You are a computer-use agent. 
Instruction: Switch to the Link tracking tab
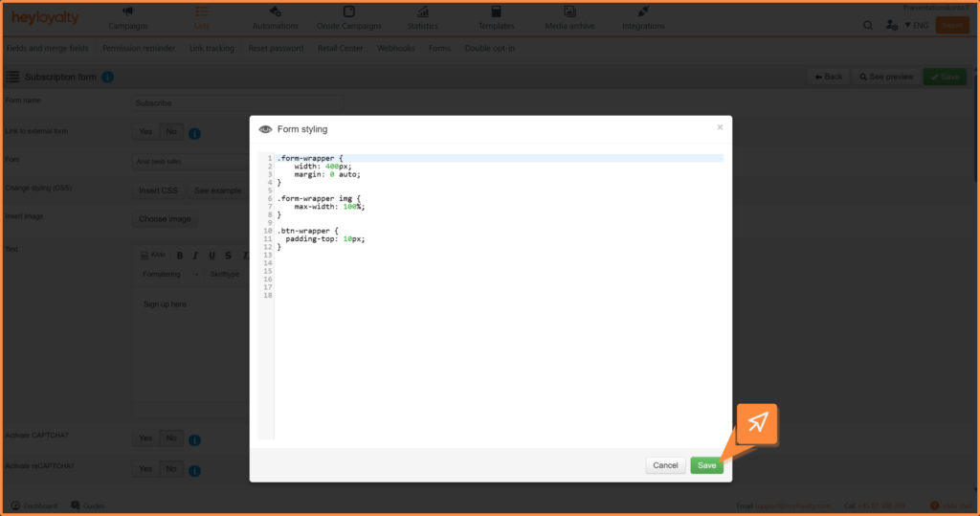[212, 48]
